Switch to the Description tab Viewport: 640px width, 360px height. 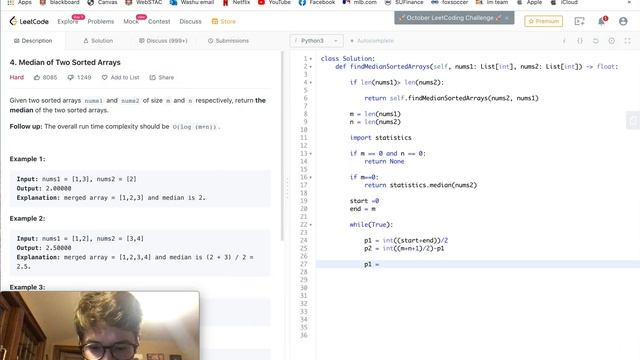(33, 41)
